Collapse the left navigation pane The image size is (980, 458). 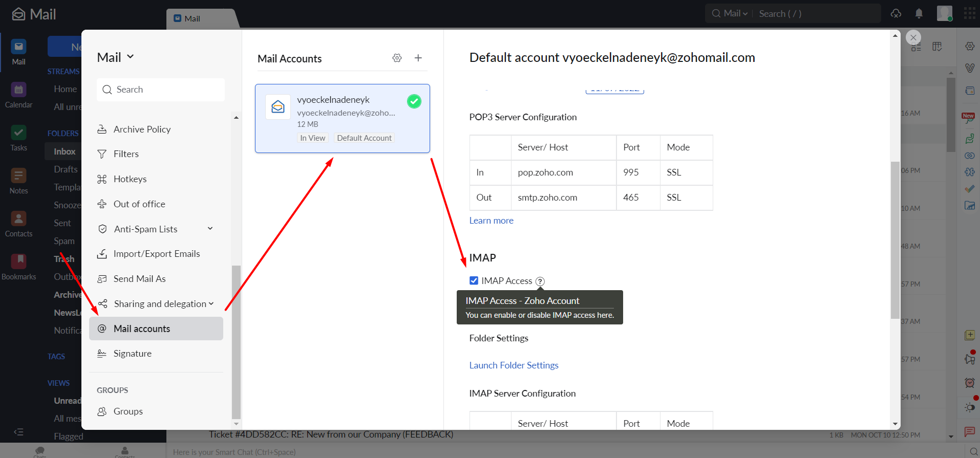[18, 432]
